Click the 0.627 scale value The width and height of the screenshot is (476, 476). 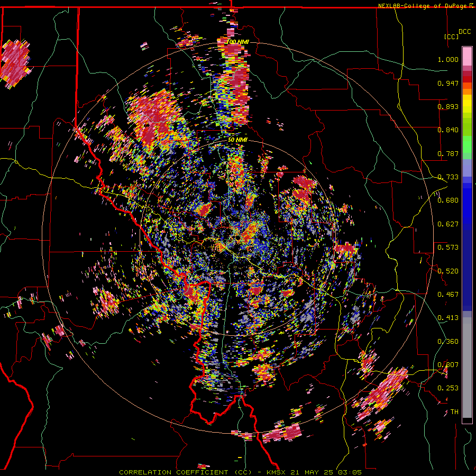pos(448,224)
